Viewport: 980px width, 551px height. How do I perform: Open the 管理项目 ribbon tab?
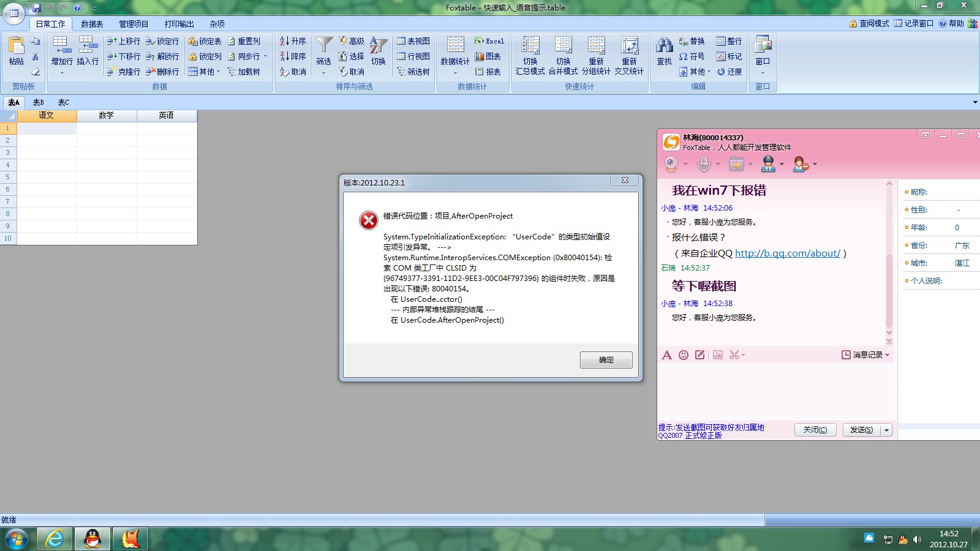(x=134, y=24)
